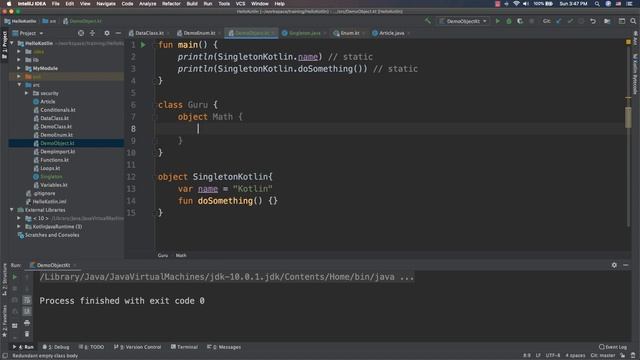Commit changes with the Git checkmark icon
640x360 pixels.
coord(570,21)
